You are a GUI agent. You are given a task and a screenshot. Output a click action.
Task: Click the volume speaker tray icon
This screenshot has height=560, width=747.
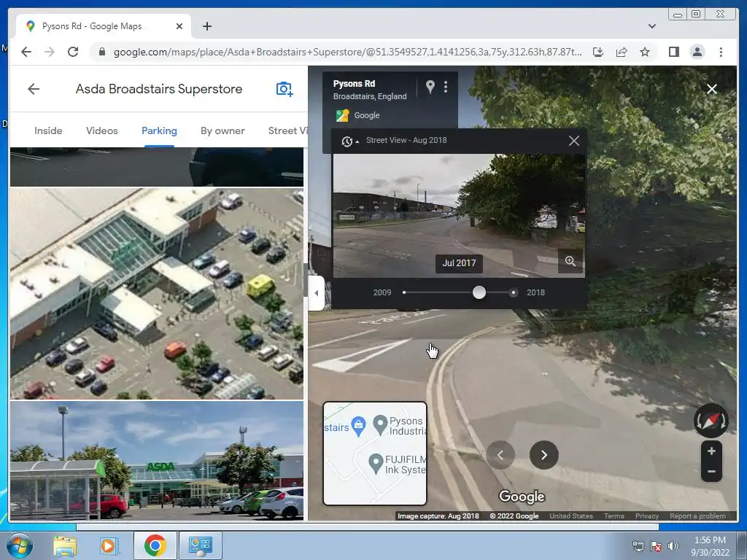tap(673, 546)
